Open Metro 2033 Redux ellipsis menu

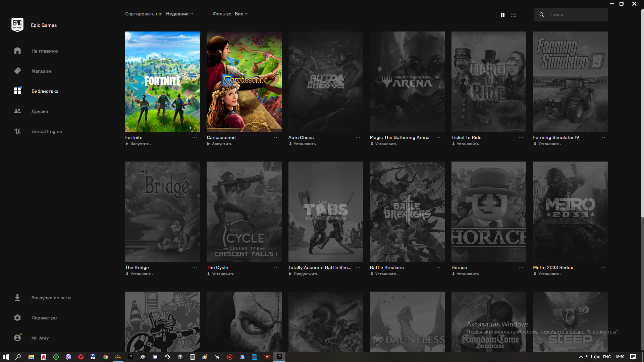[603, 268]
